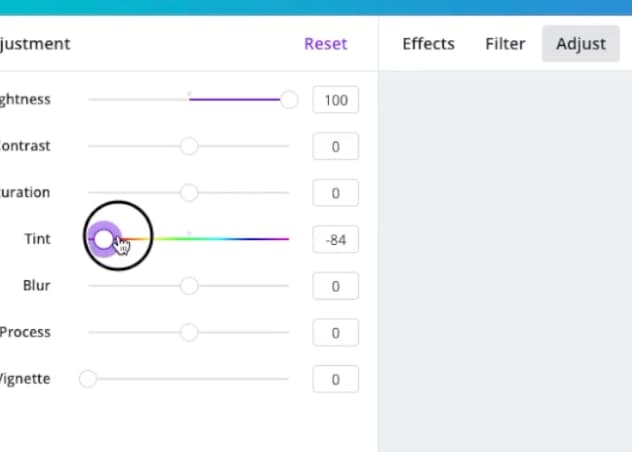Click the X-Process slider handle
This screenshot has height=452, width=632.
click(189, 333)
